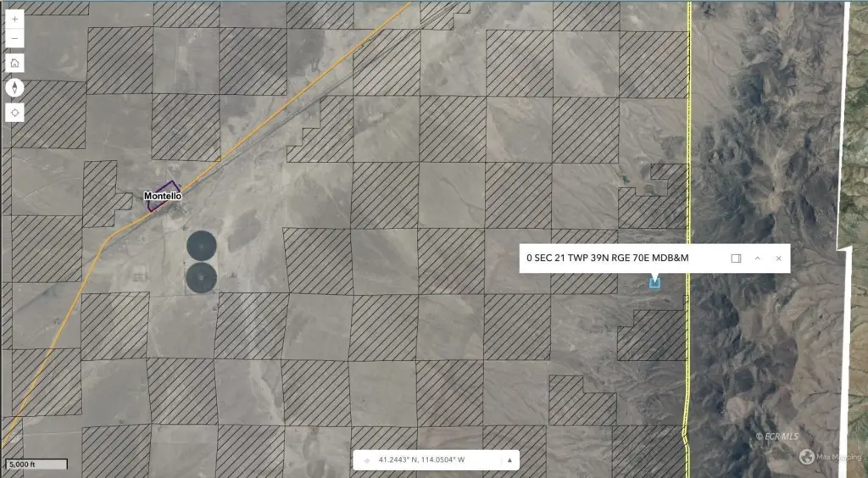Click the purple Montello boundary outline
The height and width of the screenshot is (478, 868).
163,196
